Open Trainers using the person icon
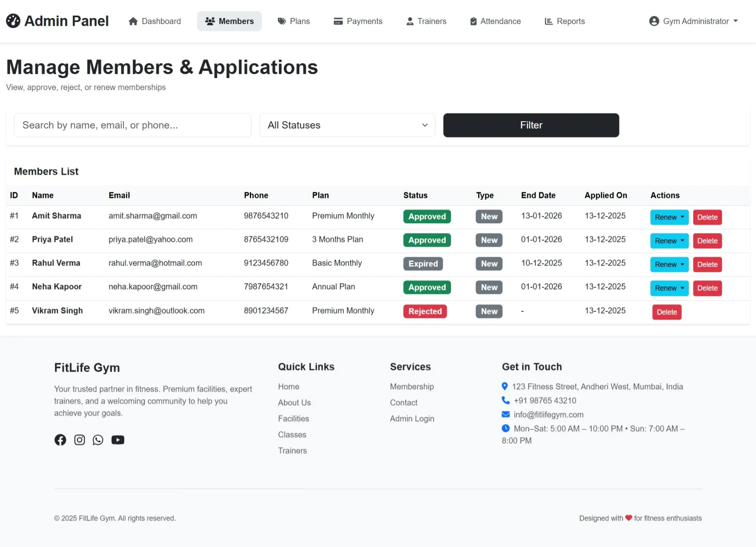756x547 pixels. pyautogui.click(x=409, y=21)
